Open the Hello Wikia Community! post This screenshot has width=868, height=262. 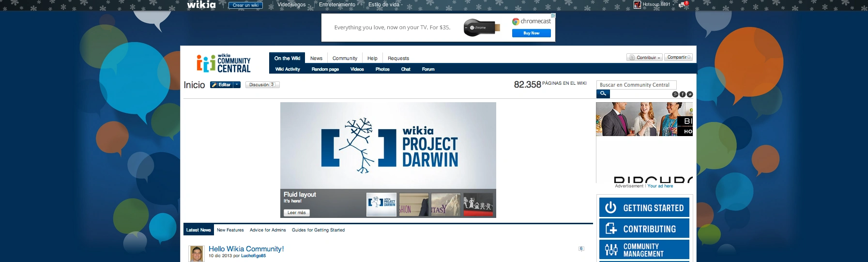pyautogui.click(x=246, y=249)
